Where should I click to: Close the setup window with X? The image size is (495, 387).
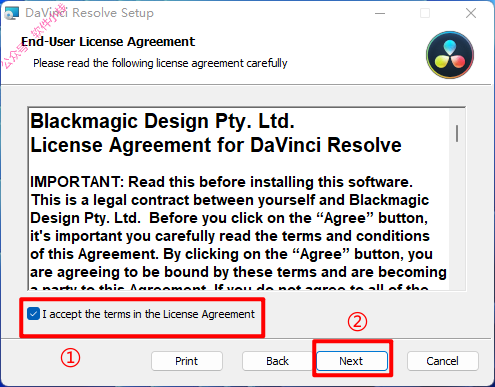[471, 13]
